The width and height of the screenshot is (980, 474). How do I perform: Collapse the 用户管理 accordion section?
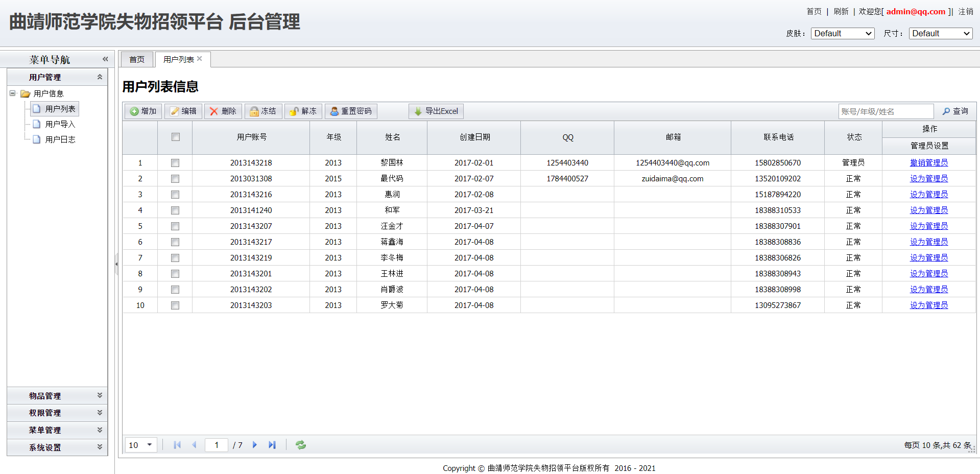click(x=100, y=77)
